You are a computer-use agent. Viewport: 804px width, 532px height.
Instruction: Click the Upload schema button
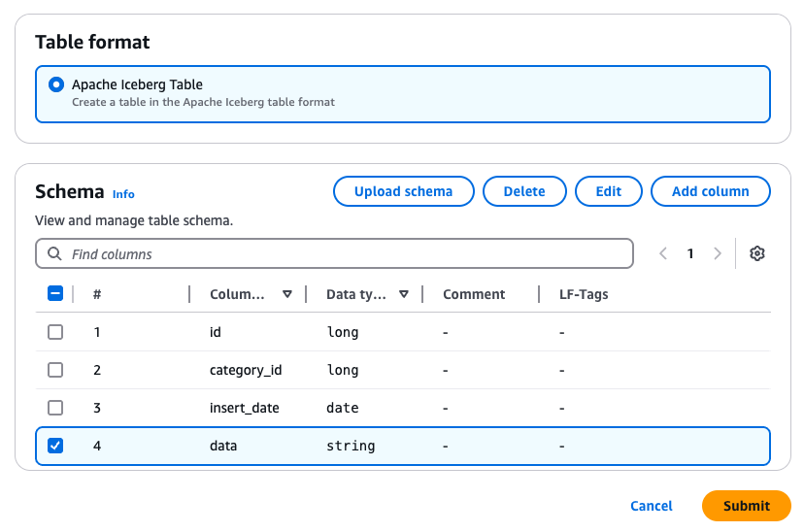tap(403, 191)
